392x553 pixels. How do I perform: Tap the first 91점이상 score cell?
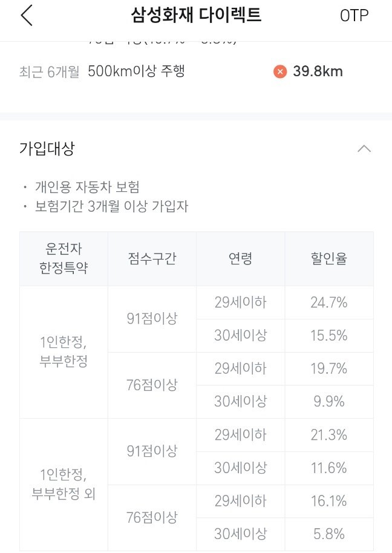click(152, 319)
